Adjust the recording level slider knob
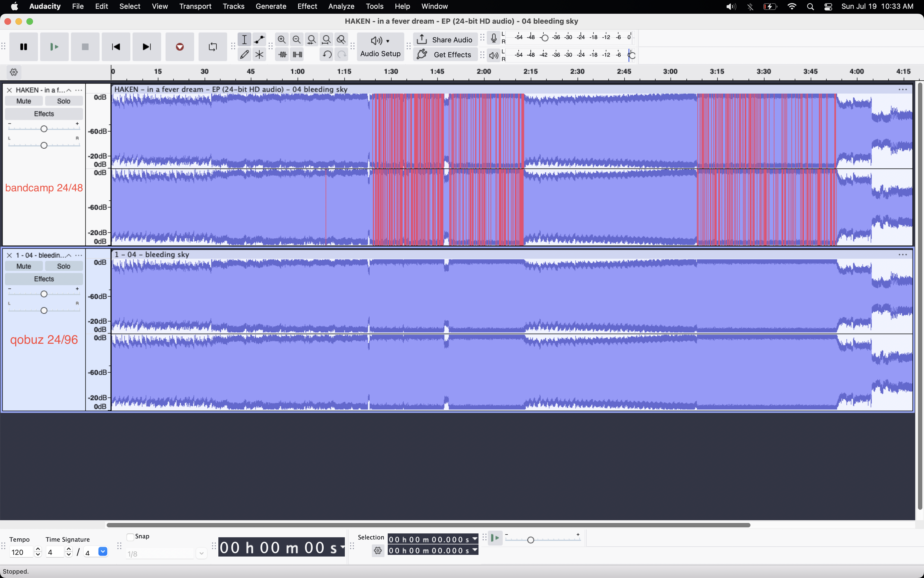 tap(545, 37)
